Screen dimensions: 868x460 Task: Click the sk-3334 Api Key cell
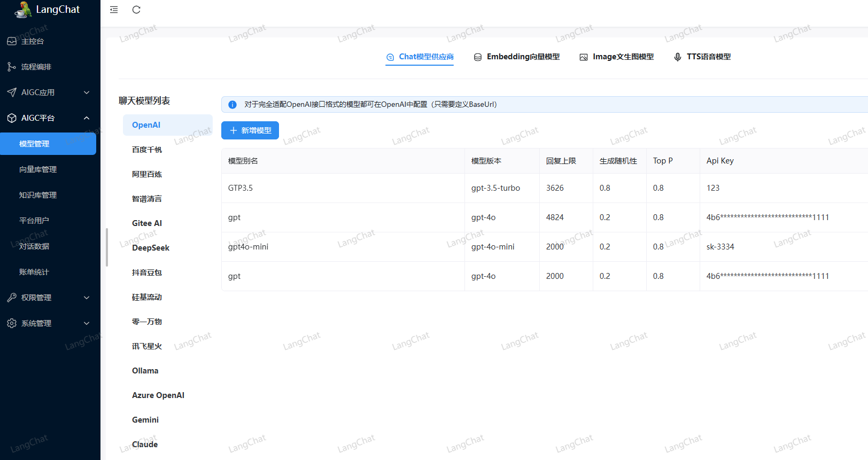point(784,247)
